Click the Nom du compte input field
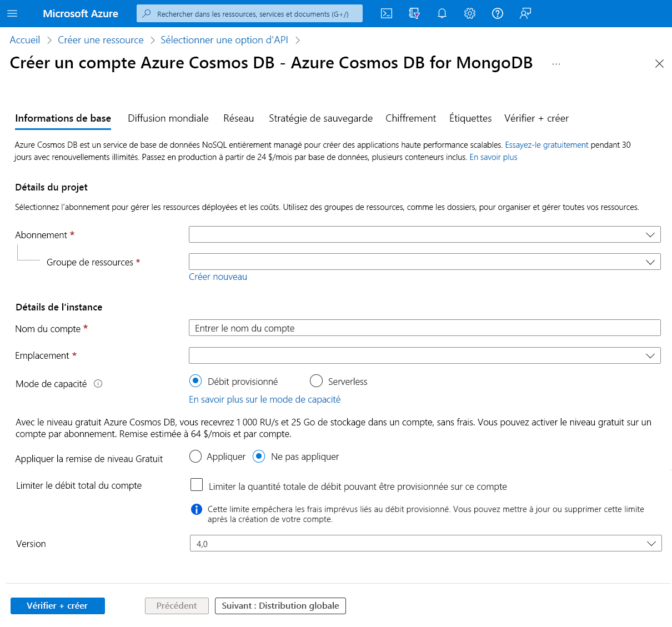Viewport: 672px width, 627px height. (425, 328)
